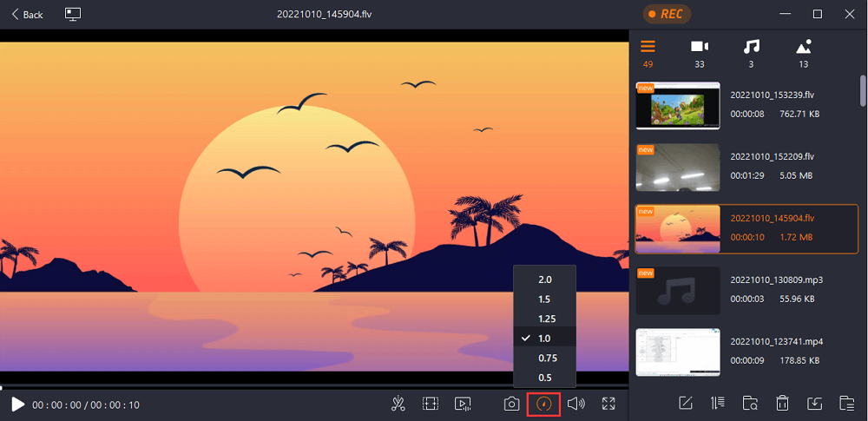The height and width of the screenshot is (421, 868).
Task: Go back using the Back button
Action: pyautogui.click(x=27, y=15)
